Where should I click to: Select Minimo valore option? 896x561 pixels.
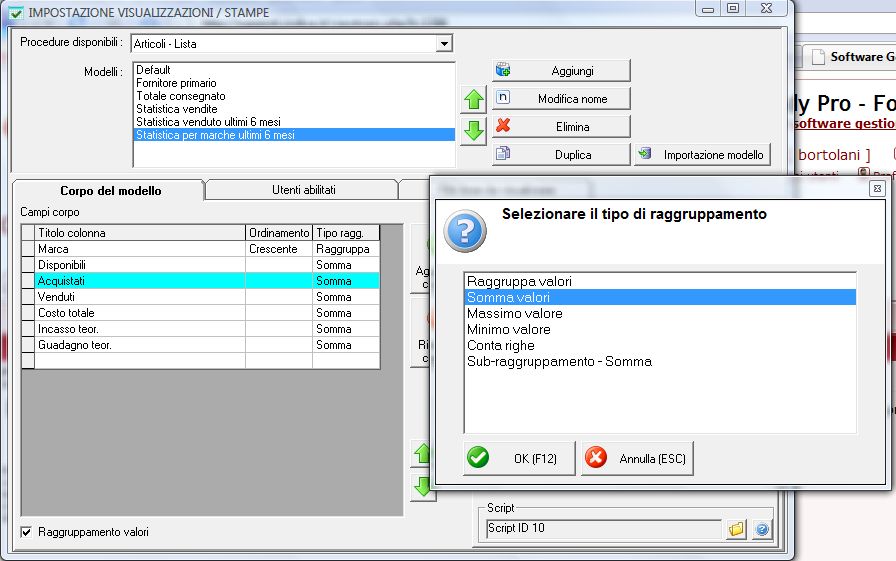tap(660, 329)
